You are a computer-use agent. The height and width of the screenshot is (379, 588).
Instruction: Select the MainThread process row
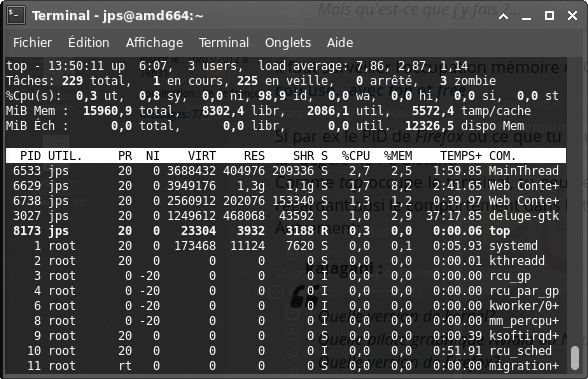(286, 171)
